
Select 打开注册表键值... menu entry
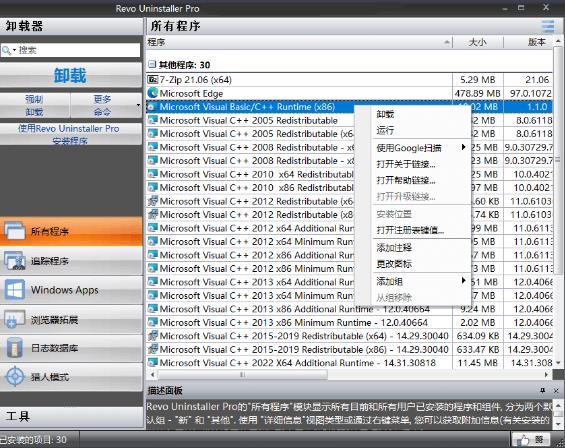point(410,230)
